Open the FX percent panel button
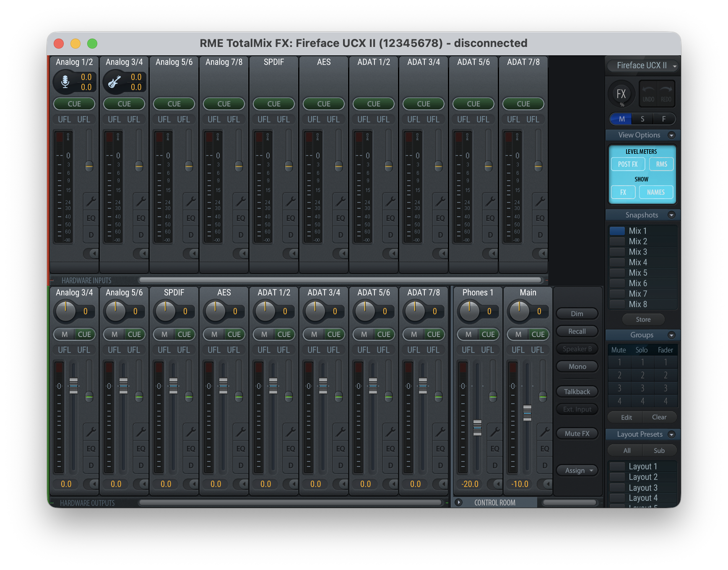 (x=621, y=95)
